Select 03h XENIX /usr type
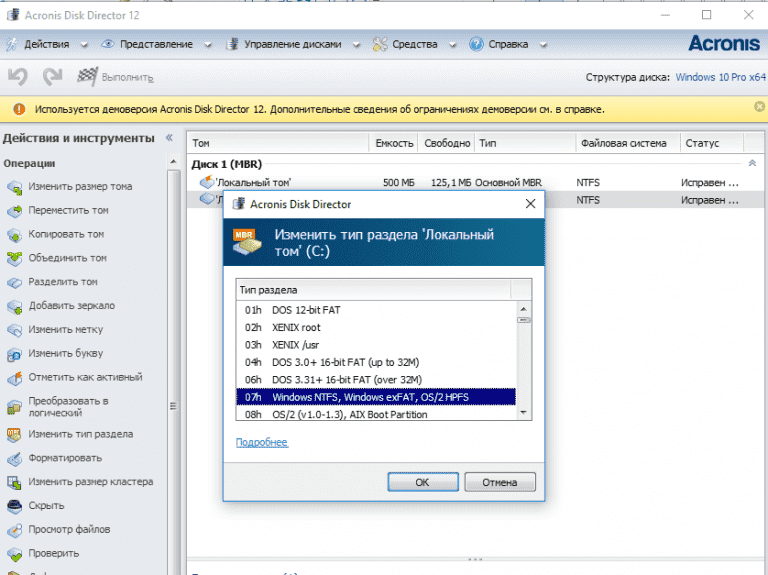The height and width of the screenshot is (575, 768). 376,345
